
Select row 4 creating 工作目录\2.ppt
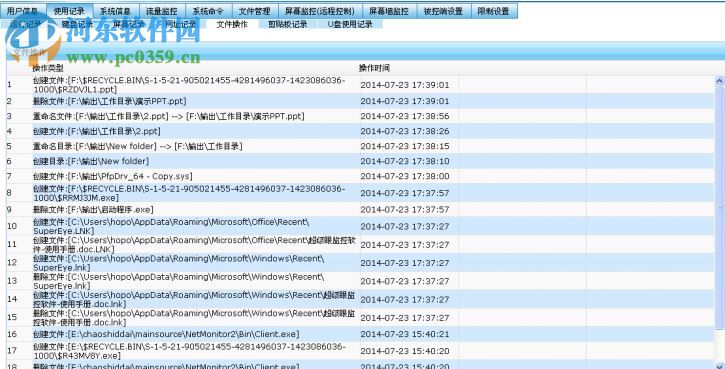click(360, 131)
